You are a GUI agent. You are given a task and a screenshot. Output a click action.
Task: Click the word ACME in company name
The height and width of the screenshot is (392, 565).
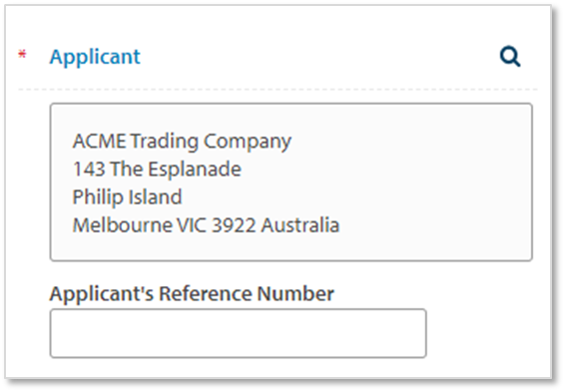(x=99, y=141)
